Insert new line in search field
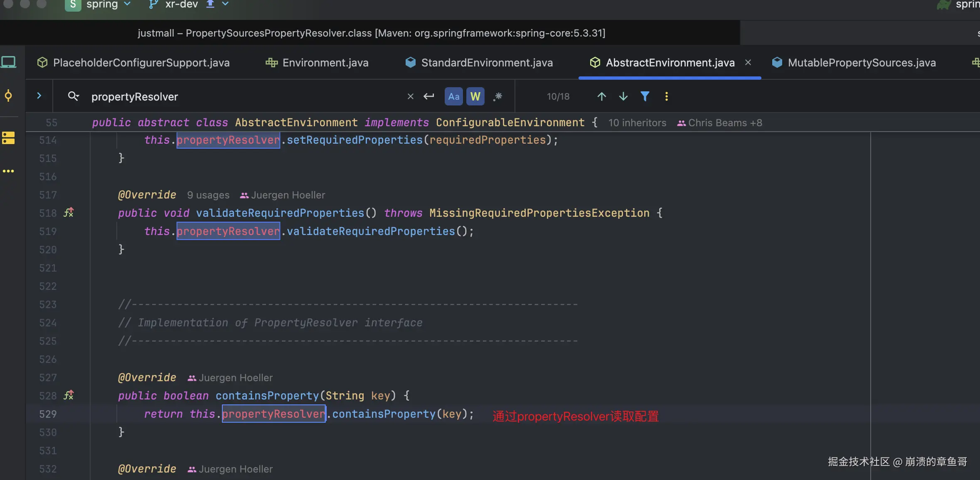980x480 pixels. 428,96
